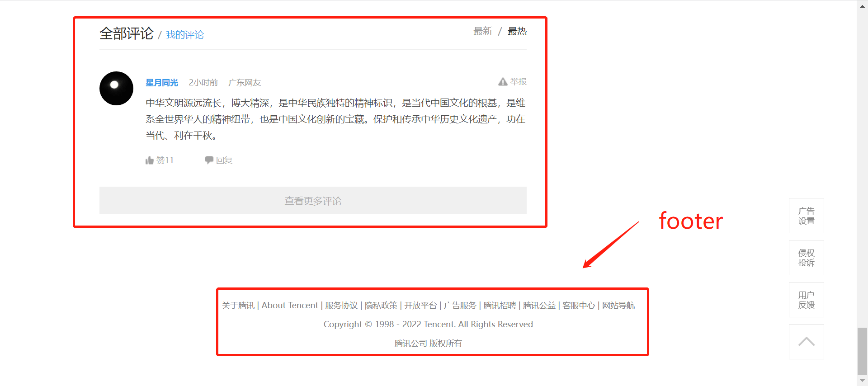Open the 广告设置 side button
The width and height of the screenshot is (868, 386).
click(807, 216)
